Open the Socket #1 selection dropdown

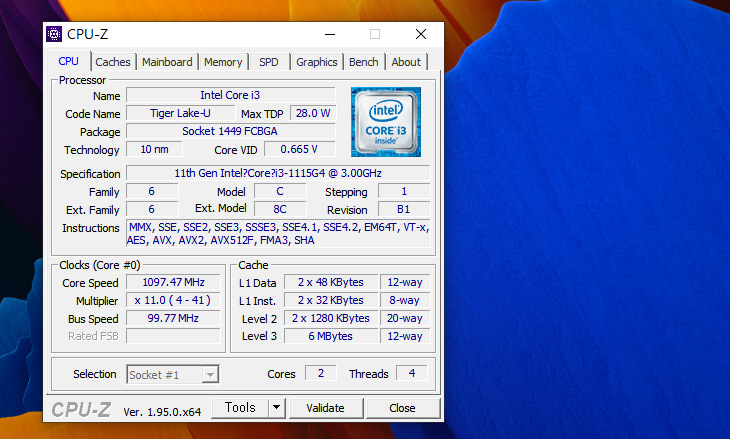click(173, 374)
